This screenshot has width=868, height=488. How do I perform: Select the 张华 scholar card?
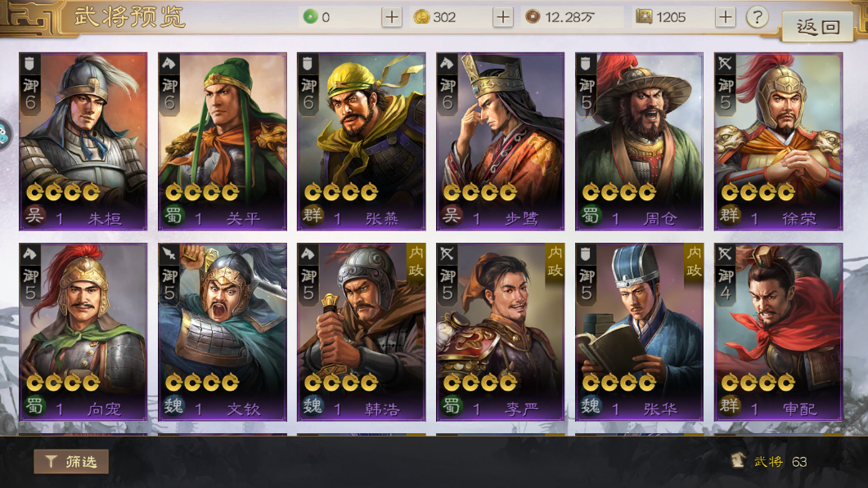(x=640, y=332)
